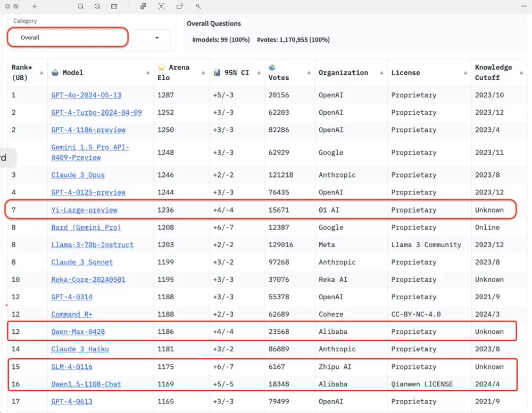Select the 'CC-BY-NC-4.0' license cell

416,314
